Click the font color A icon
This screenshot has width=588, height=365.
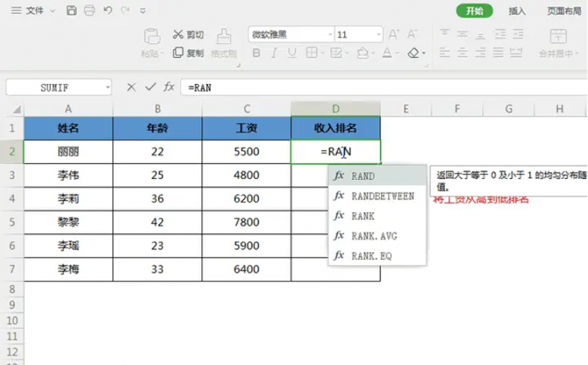tap(387, 53)
